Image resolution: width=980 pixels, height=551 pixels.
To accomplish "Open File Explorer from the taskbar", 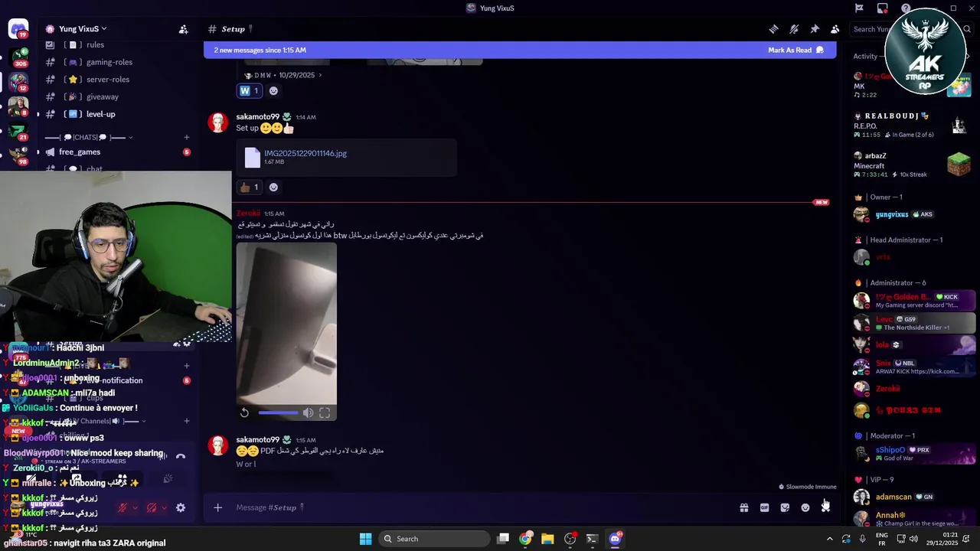I will pos(547,539).
